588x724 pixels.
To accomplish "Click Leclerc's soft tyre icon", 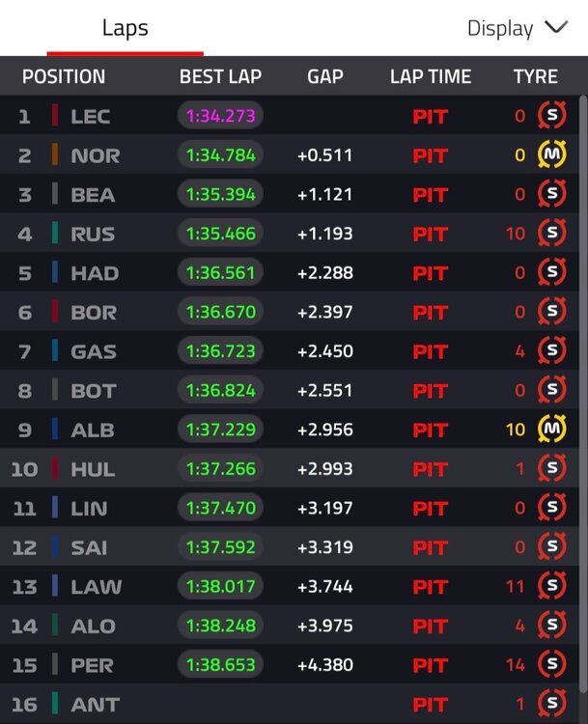I will tap(551, 116).
